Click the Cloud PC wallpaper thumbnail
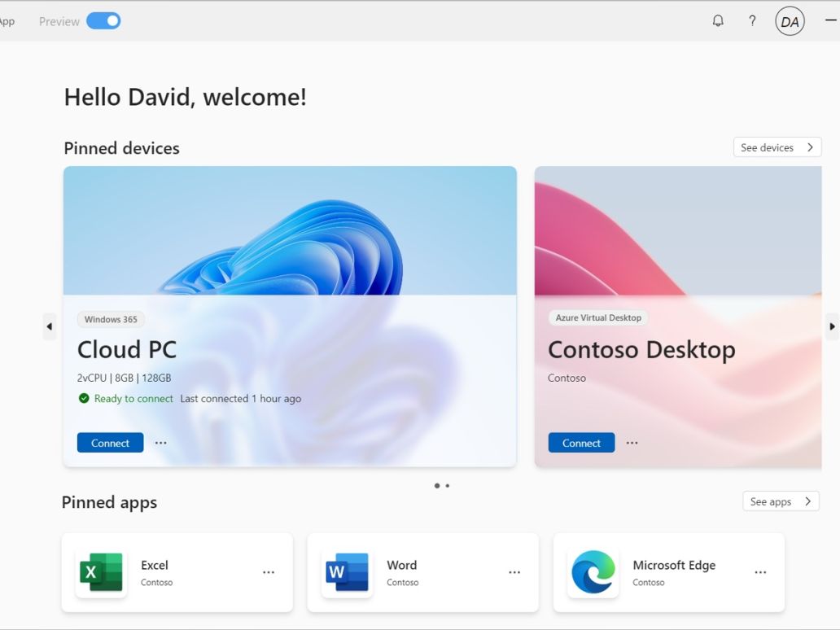This screenshot has width=840, height=630. click(290, 230)
